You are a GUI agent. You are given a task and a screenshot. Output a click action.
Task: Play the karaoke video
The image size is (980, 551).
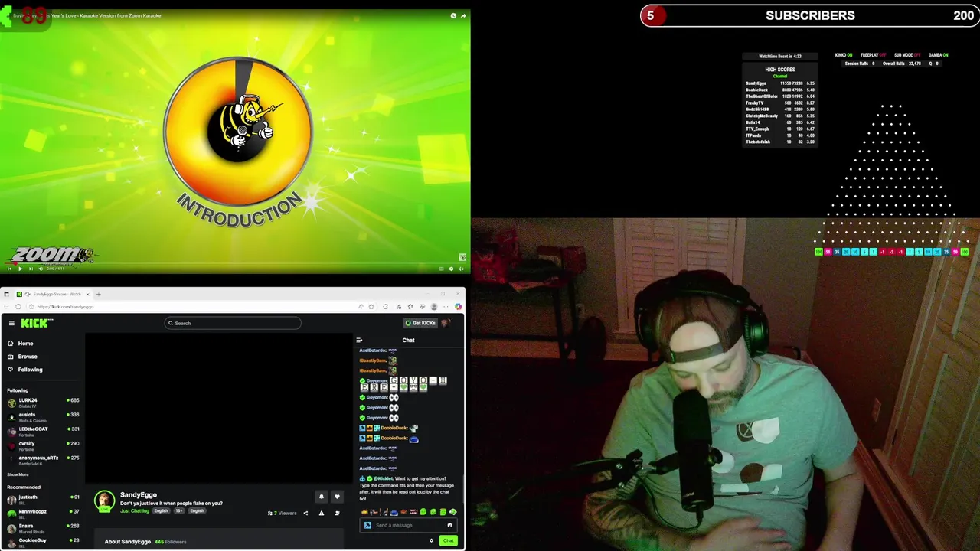click(20, 269)
